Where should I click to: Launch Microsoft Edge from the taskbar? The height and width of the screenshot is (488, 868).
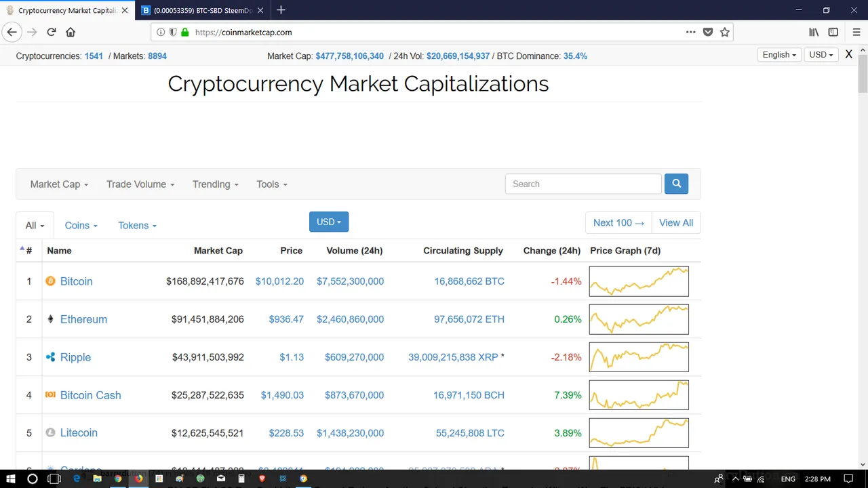(77, 479)
